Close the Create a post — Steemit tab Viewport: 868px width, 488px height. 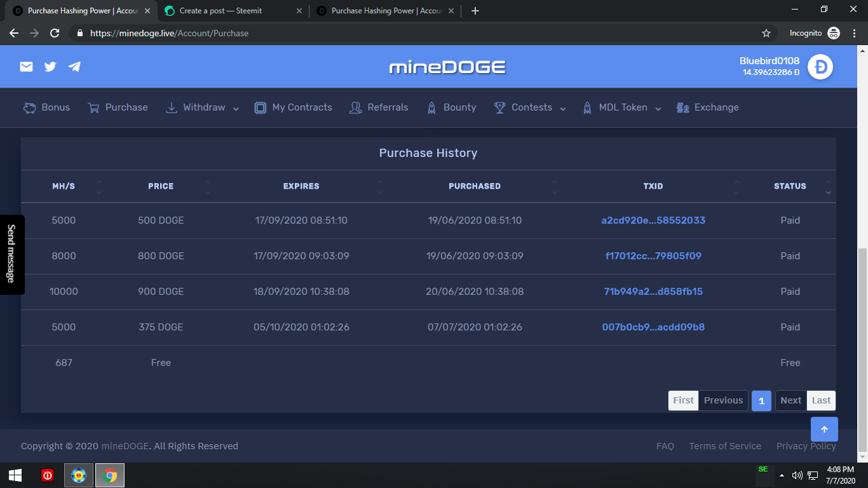pos(299,11)
